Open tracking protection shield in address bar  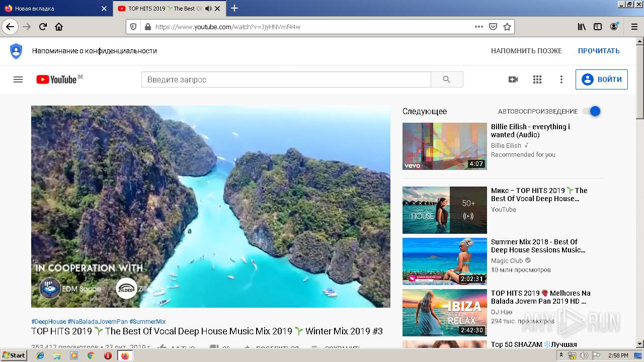pos(133,27)
